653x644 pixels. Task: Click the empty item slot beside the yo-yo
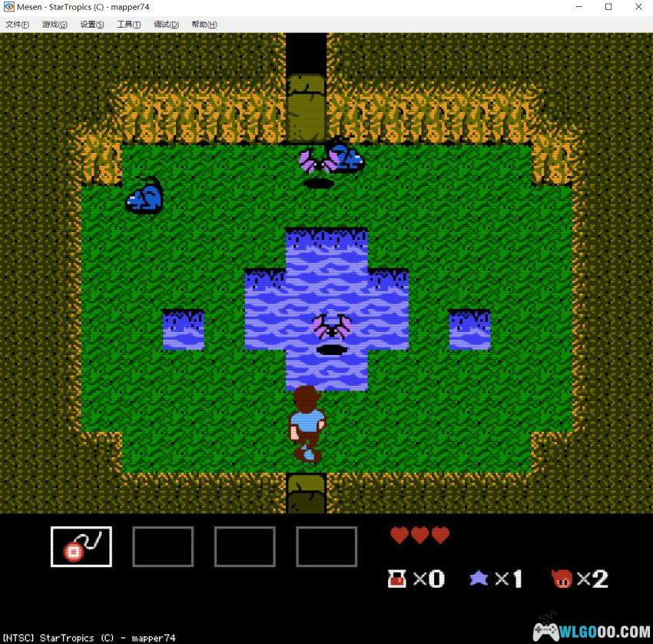pos(163,546)
